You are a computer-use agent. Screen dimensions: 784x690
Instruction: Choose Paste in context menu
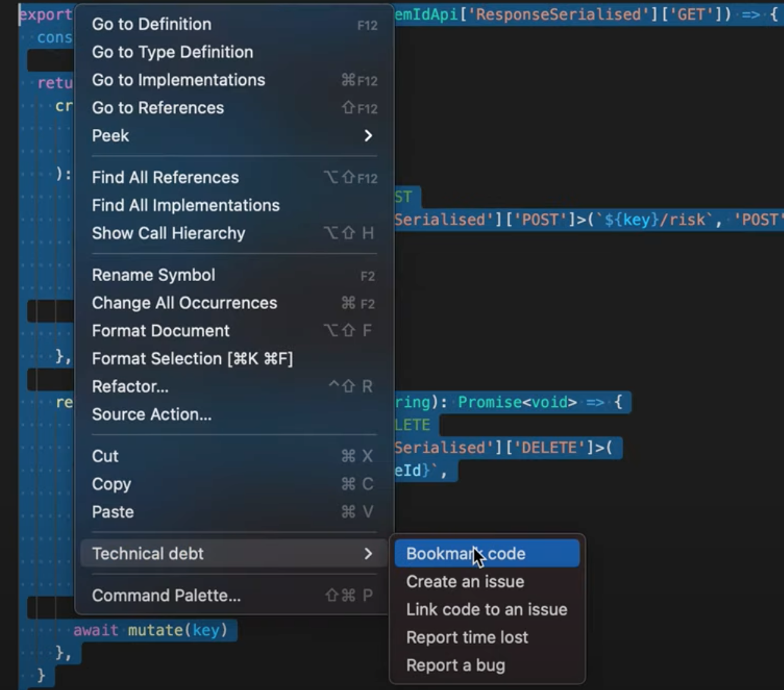234,512
